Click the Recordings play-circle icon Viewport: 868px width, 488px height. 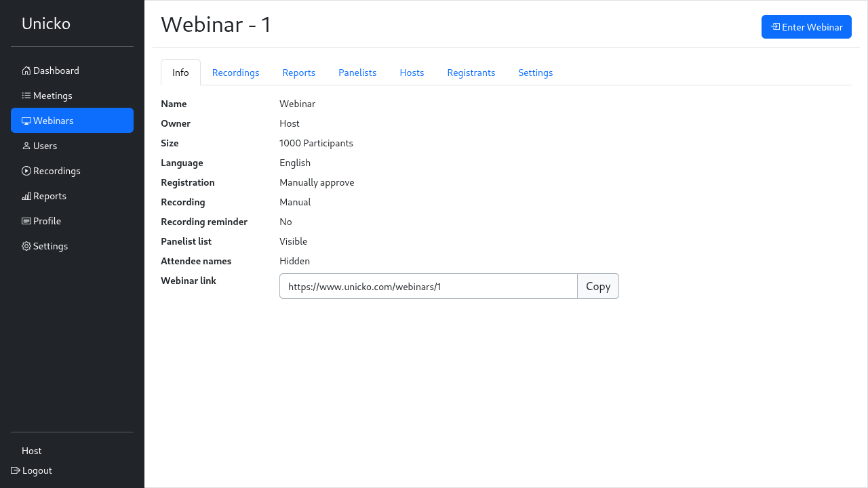pyautogui.click(x=26, y=171)
